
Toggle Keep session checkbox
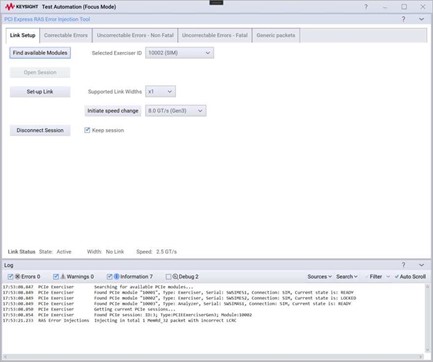[x=87, y=130]
